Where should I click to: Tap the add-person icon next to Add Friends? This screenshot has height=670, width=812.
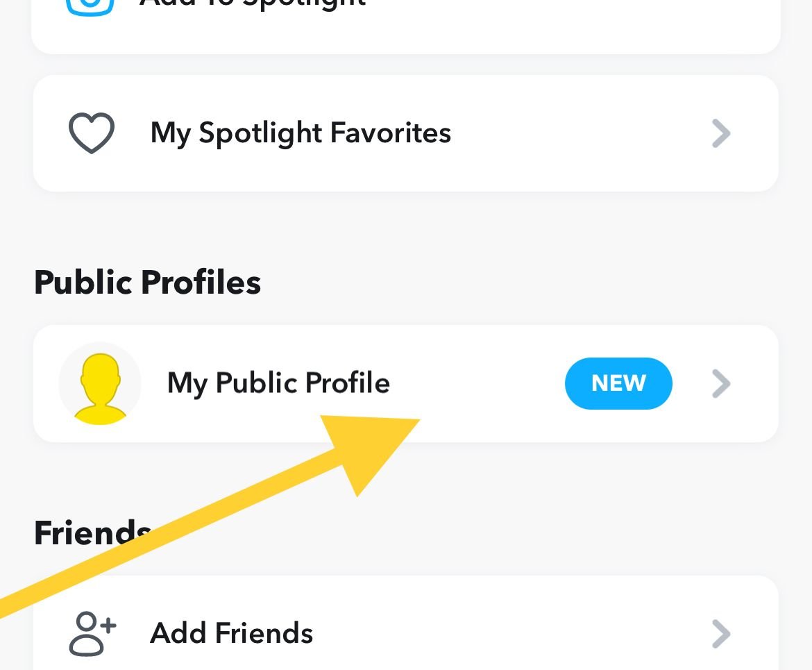coord(92,634)
